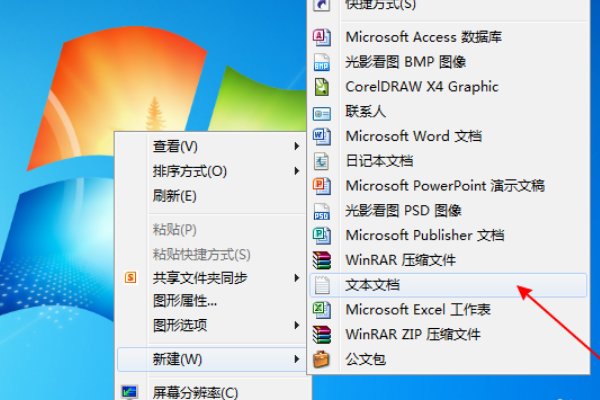The image size is (600, 400).
Task: Open 图形属性... from the context menu
Action: [x=211, y=301]
